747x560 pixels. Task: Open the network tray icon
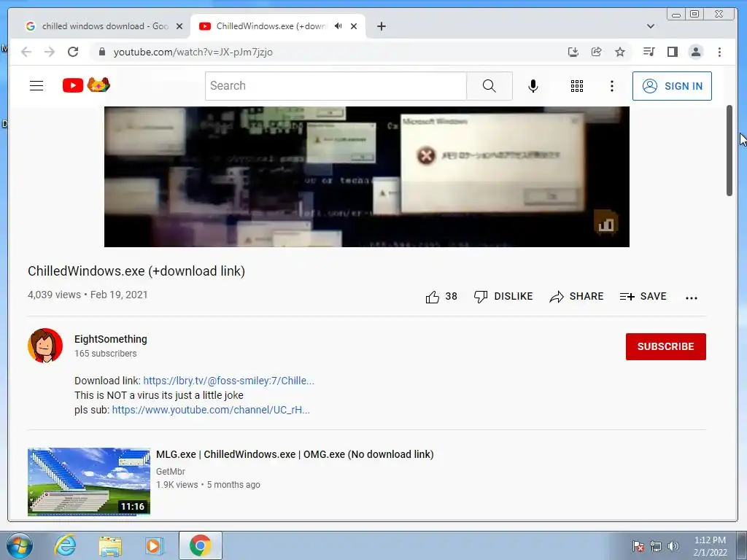[656, 546]
